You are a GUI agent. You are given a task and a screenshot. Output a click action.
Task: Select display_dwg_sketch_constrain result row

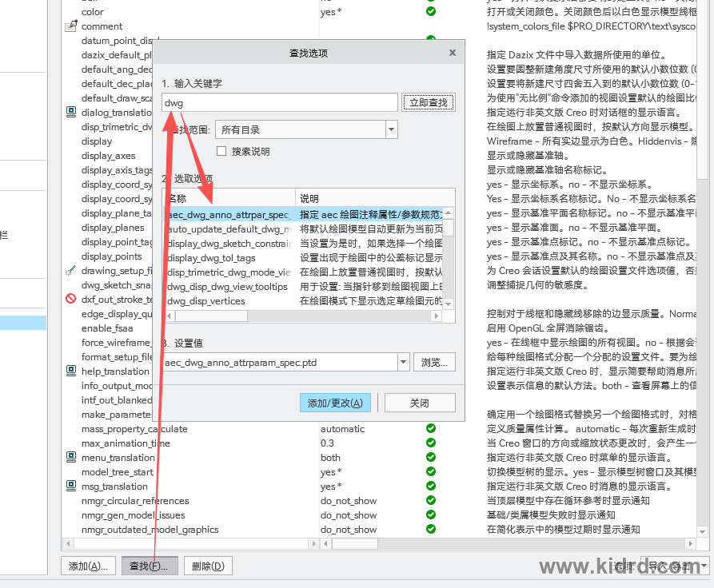click(303, 244)
